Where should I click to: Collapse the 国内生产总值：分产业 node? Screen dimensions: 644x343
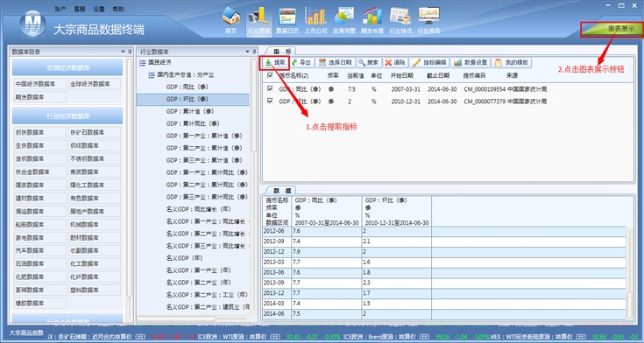click(x=152, y=75)
